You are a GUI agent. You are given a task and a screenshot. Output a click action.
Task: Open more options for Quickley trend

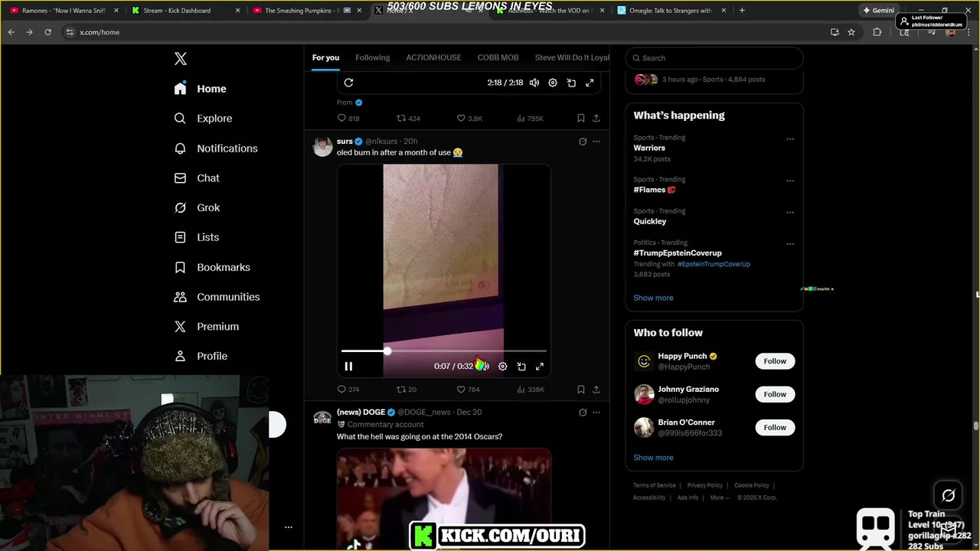[x=790, y=213]
